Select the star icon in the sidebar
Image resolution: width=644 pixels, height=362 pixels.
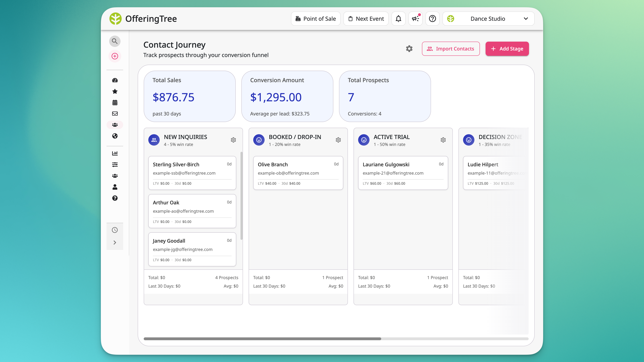pyautogui.click(x=115, y=91)
